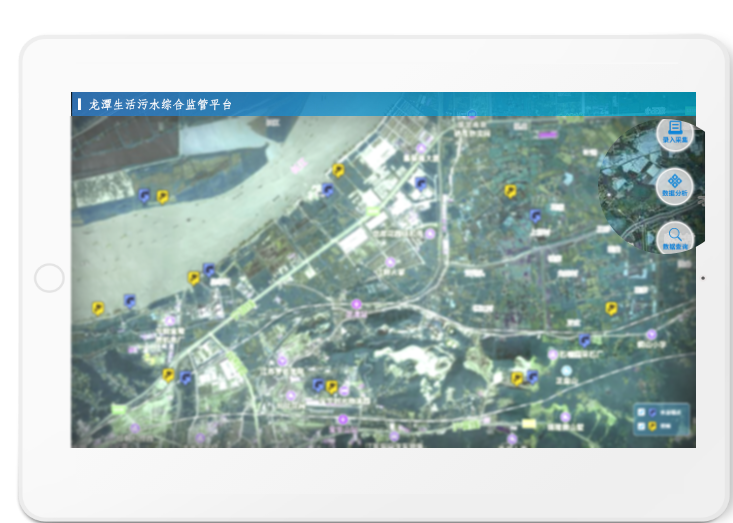Image resolution: width=733 pixels, height=523 pixels.
Task: Select the rightmost yellow marker on the map
Action: click(611, 309)
